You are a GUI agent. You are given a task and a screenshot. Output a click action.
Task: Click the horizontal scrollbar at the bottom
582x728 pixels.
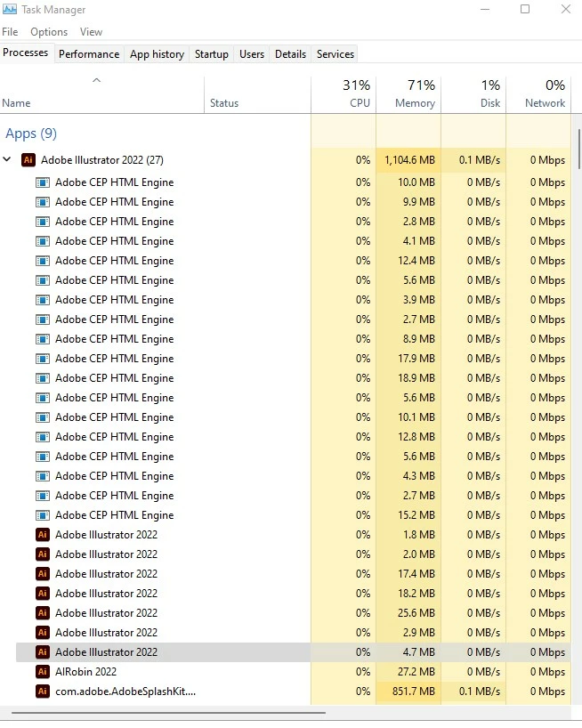coord(168,712)
